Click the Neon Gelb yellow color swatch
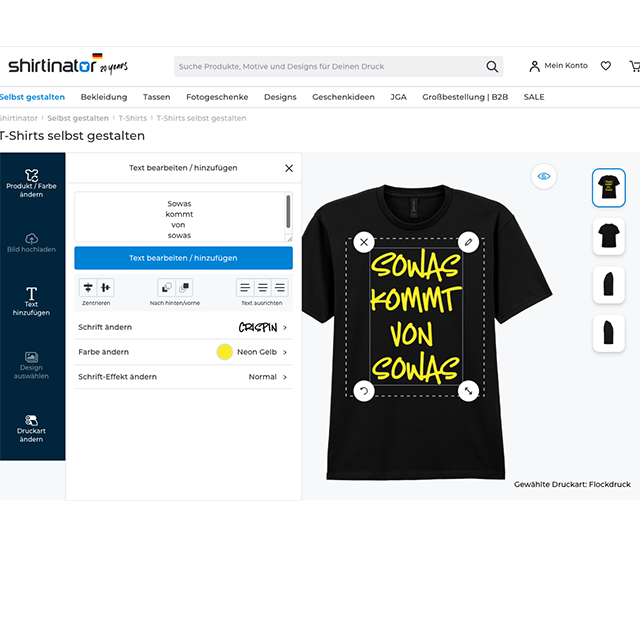Viewport: 640px width, 640px height. pos(224,352)
